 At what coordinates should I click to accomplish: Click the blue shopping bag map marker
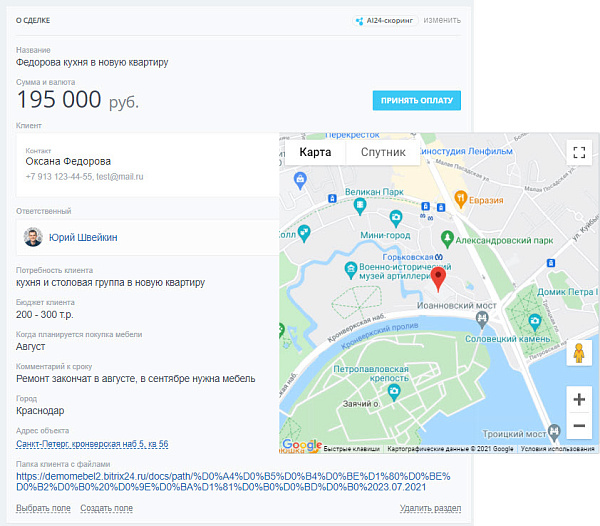click(x=300, y=180)
